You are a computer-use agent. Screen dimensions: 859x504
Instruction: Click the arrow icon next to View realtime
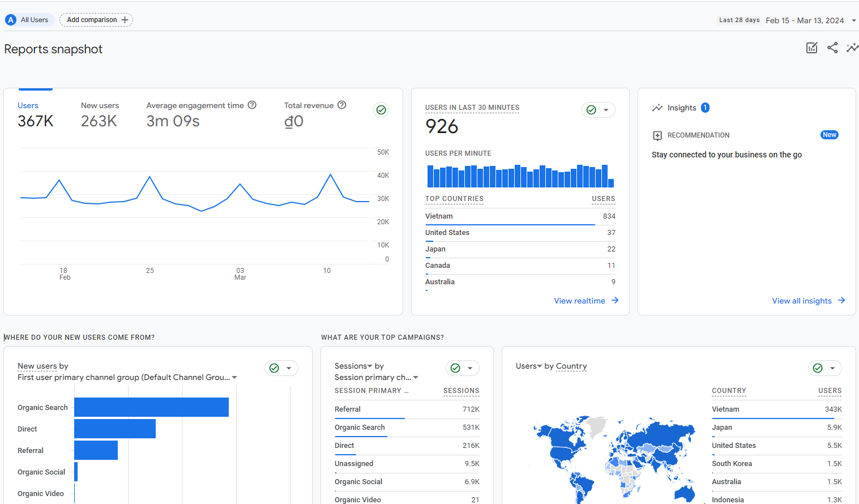615,301
